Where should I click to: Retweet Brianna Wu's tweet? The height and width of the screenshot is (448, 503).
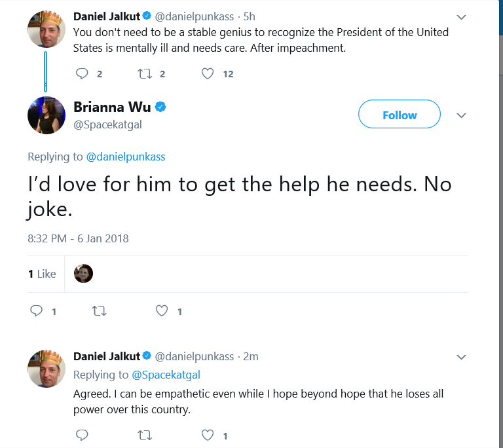(99, 311)
